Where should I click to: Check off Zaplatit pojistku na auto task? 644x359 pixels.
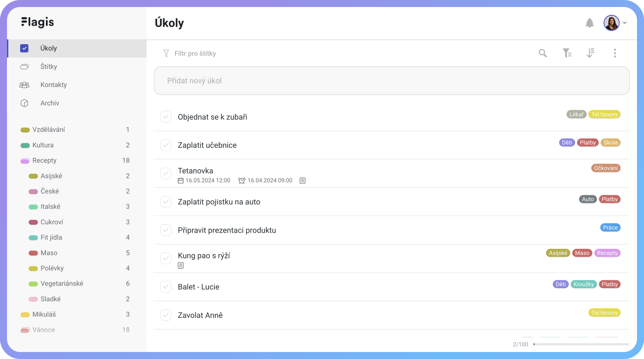(x=166, y=202)
